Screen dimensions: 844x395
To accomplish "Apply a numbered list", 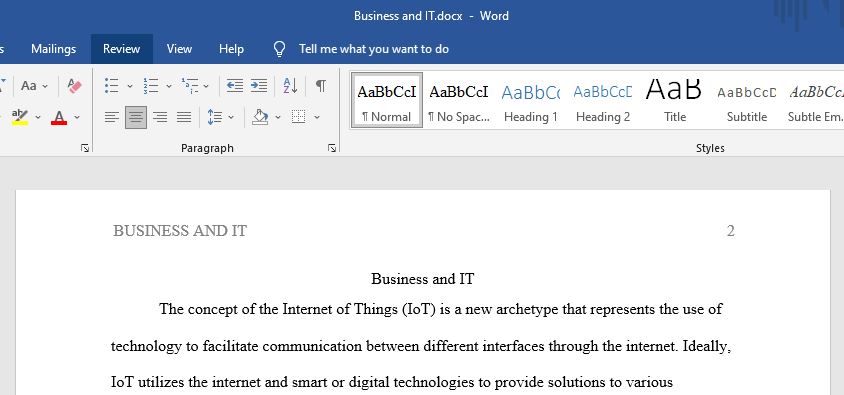I will click(151, 86).
